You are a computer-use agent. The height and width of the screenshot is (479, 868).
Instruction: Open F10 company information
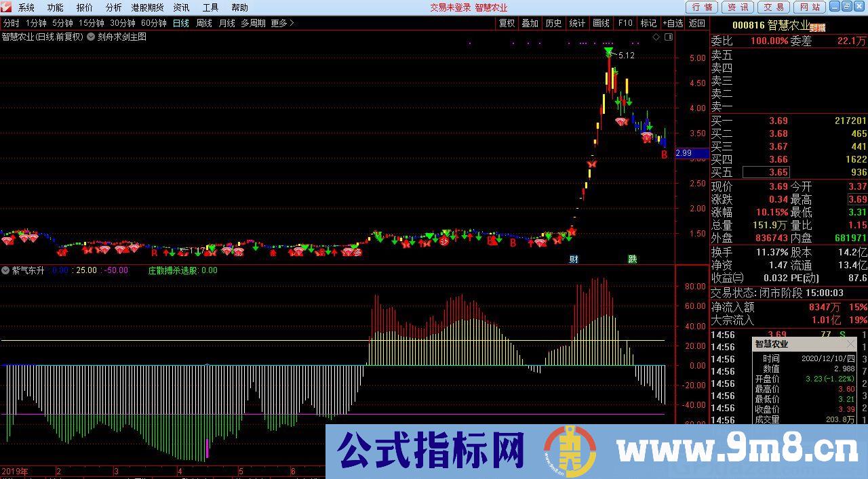pos(625,23)
